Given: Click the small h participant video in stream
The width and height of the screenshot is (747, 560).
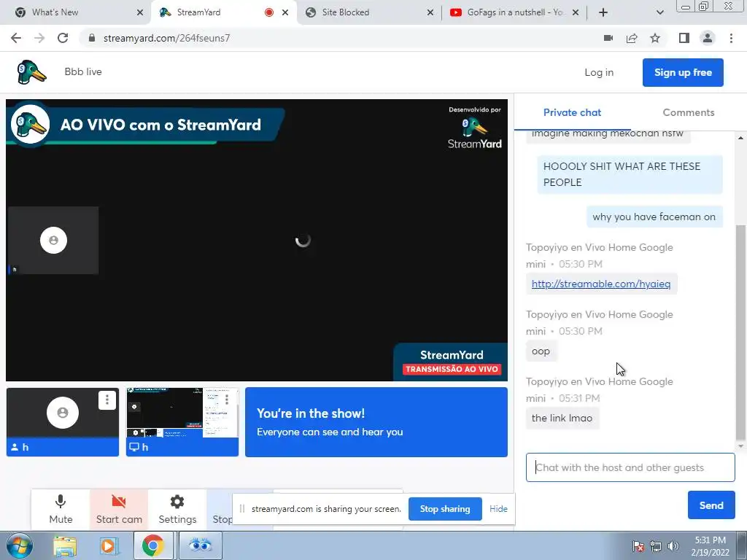Looking at the screenshot, I should pyautogui.click(x=53, y=241).
